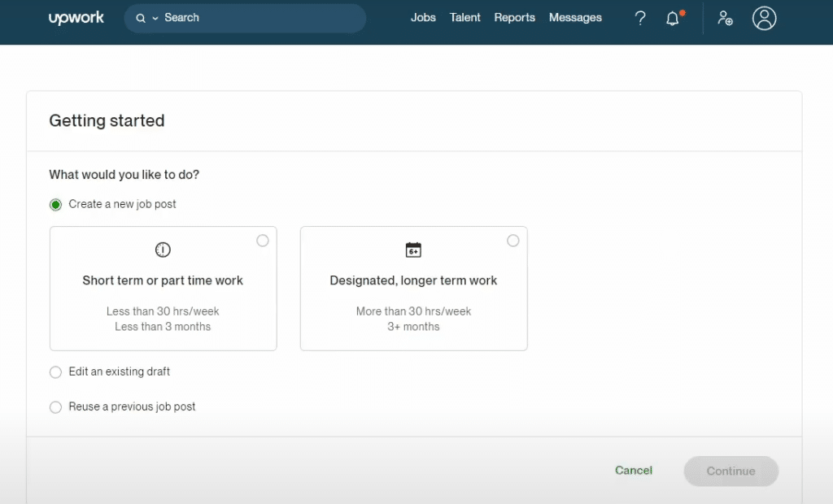Open the Messages page
Screen dimensions: 833x504
(575, 17)
